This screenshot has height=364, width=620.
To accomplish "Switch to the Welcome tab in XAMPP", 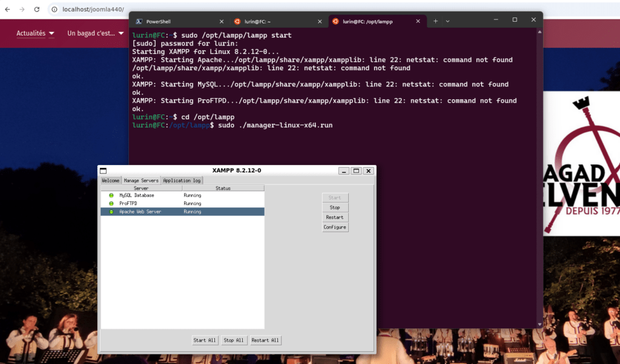I will tap(111, 180).
